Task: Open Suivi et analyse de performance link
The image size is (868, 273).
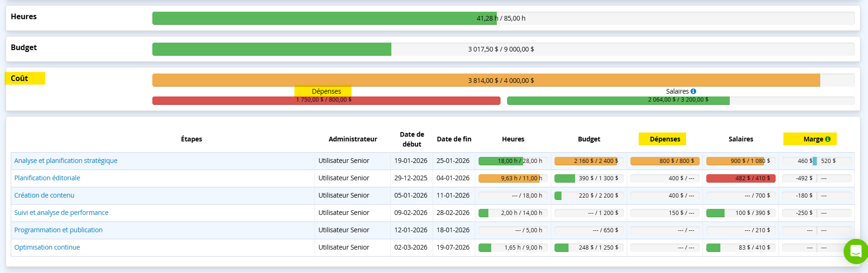Action: [61, 213]
